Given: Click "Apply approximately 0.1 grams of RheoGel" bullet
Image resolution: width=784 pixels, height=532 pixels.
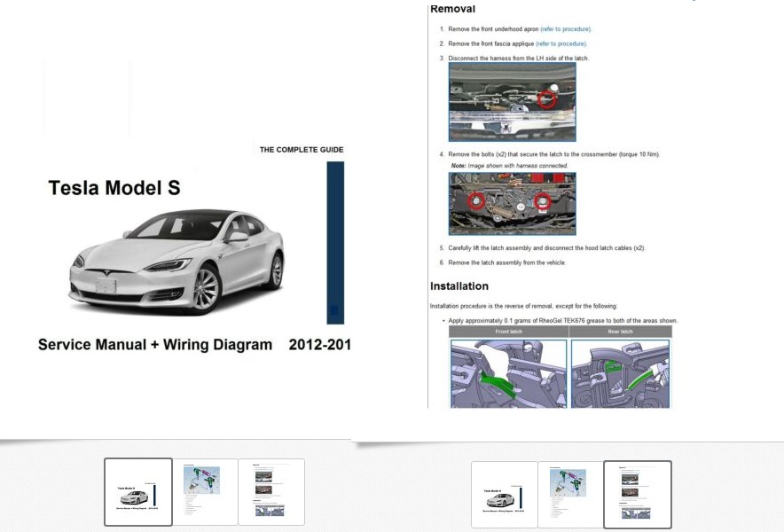Looking at the screenshot, I should click(562, 320).
